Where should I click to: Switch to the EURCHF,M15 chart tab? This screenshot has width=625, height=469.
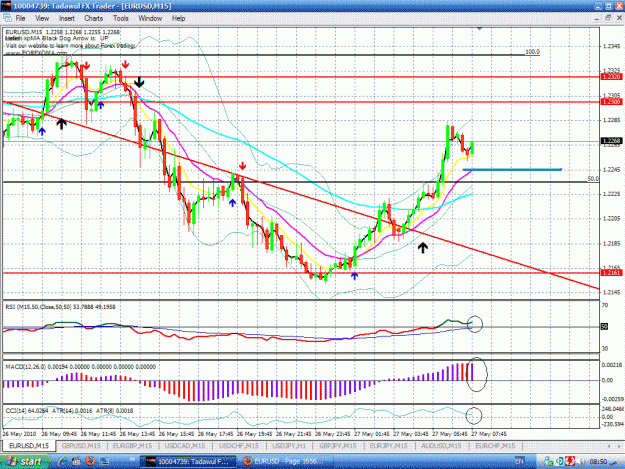tap(495, 445)
